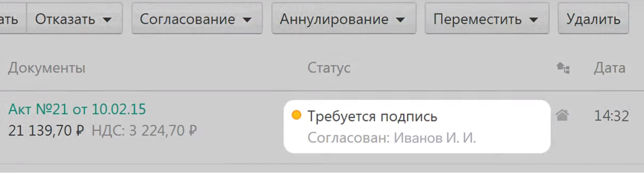Sort by the Документы column header
Viewport: 644px width, 173px height.
point(47,68)
